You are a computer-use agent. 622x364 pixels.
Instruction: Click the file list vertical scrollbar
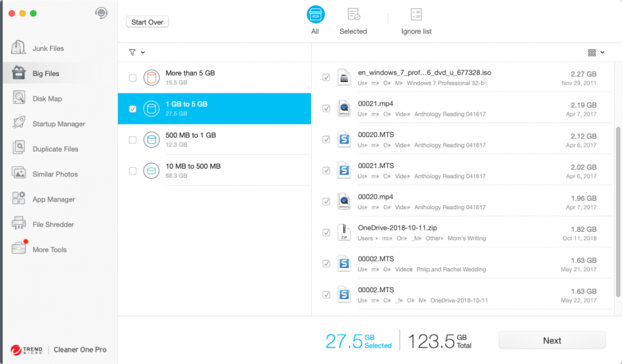pyautogui.click(x=618, y=182)
